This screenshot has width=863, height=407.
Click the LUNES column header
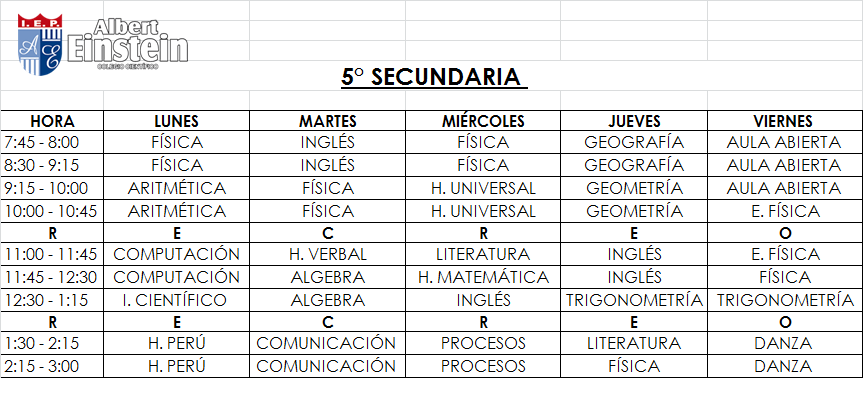pos(177,120)
